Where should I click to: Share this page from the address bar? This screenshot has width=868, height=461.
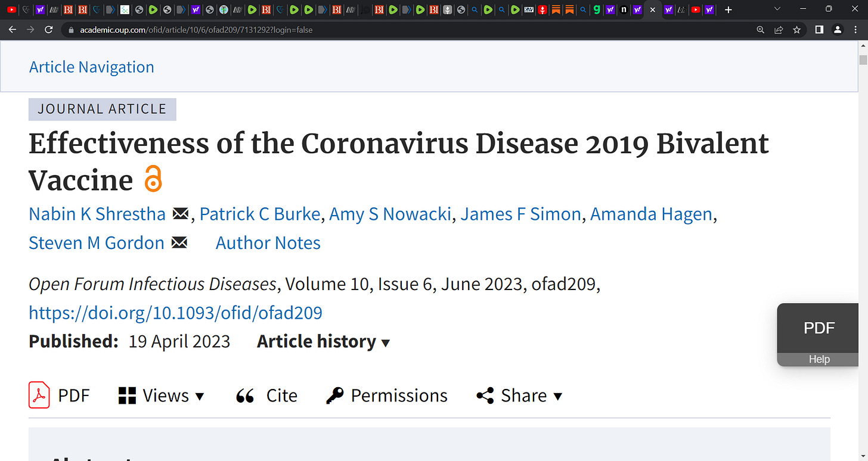click(779, 30)
